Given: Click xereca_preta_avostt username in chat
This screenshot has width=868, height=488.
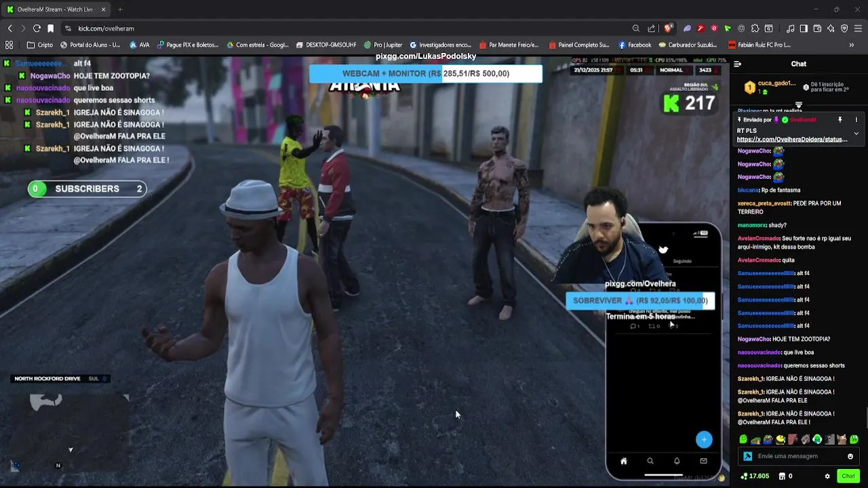Looking at the screenshot, I should [763, 203].
